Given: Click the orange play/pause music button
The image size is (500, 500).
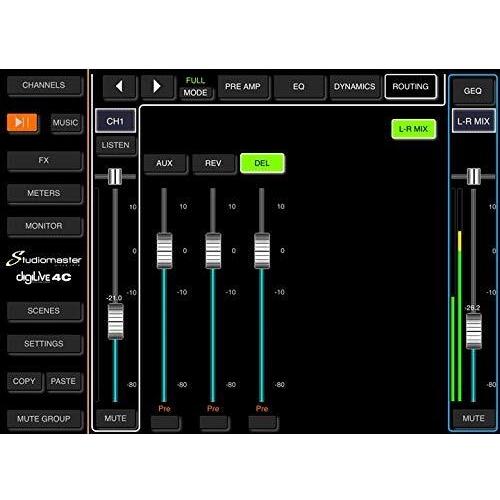Looking at the screenshot, I should (x=22, y=123).
